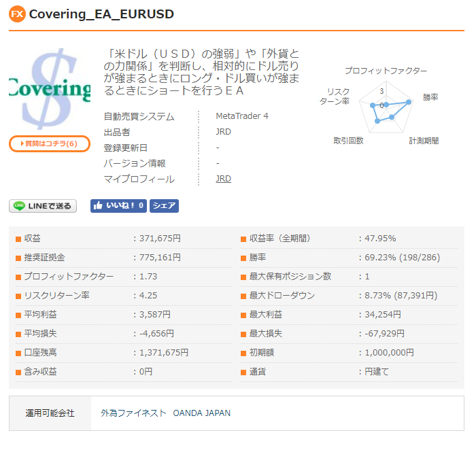Click the radar chart 取引回数 data point

point(377,121)
